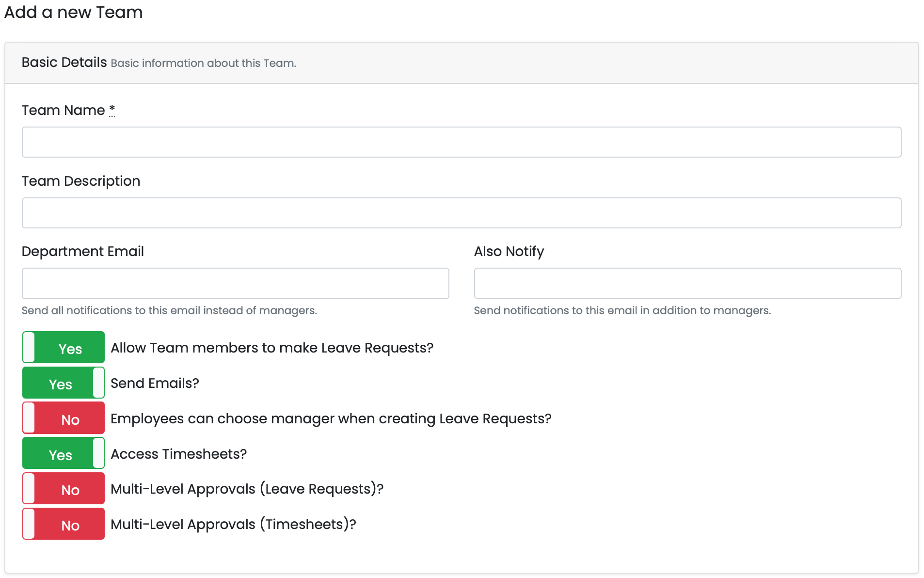Screen dimensions: 924x578
Task: Enable Multi-Level Approvals (Leave Requests) switch
Action: 64,489
